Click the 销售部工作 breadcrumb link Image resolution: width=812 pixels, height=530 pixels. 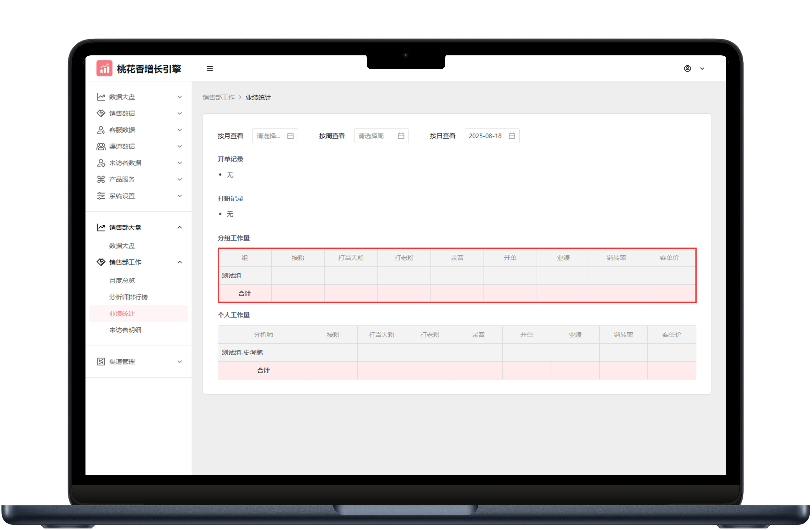[218, 98]
